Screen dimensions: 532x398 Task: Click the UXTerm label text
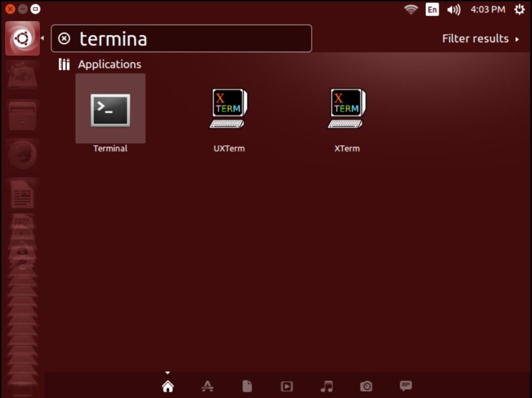[229, 148]
